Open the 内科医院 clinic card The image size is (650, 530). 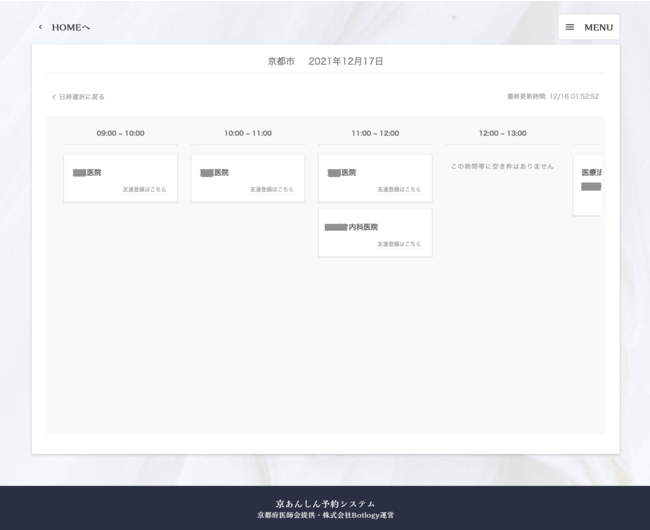[x=375, y=233]
